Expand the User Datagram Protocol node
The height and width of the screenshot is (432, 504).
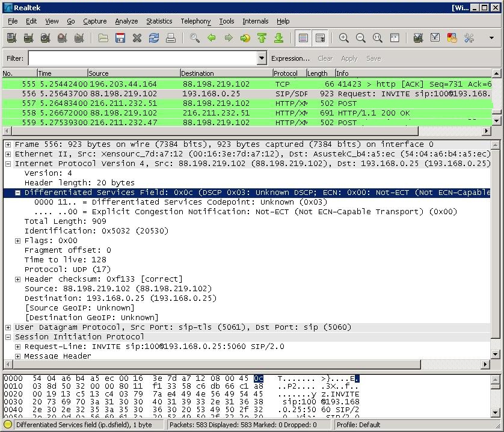point(8,327)
